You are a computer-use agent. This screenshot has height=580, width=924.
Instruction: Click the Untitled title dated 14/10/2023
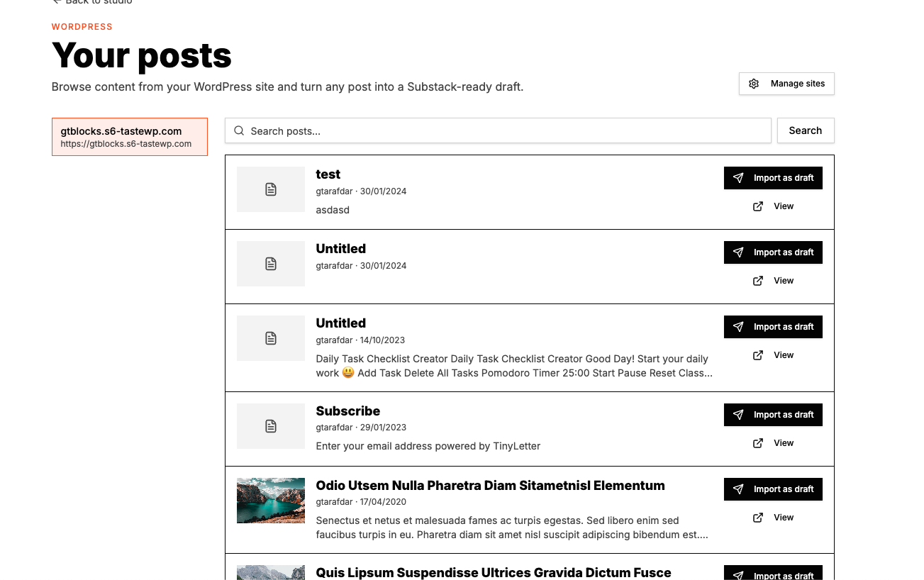pyautogui.click(x=341, y=323)
